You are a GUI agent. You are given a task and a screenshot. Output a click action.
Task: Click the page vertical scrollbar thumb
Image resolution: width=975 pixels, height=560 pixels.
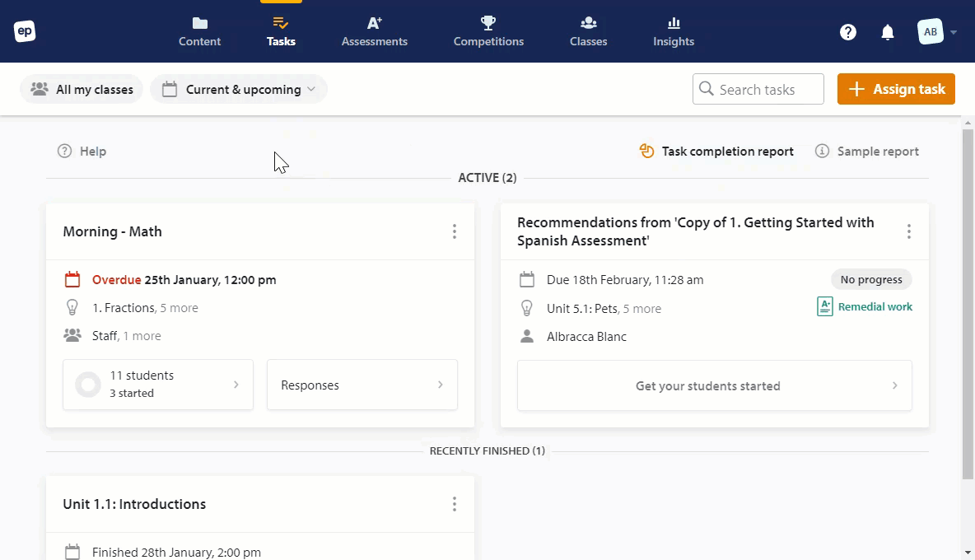(x=968, y=304)
